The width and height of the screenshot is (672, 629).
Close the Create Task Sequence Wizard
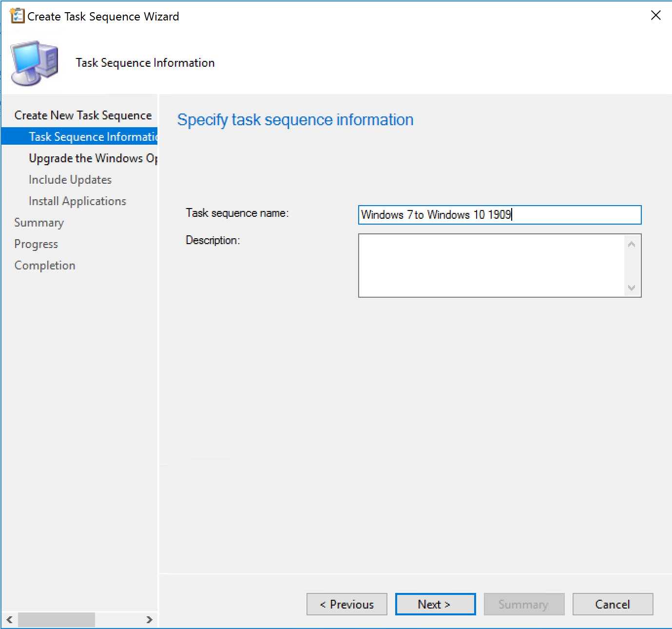click(656, 16)
